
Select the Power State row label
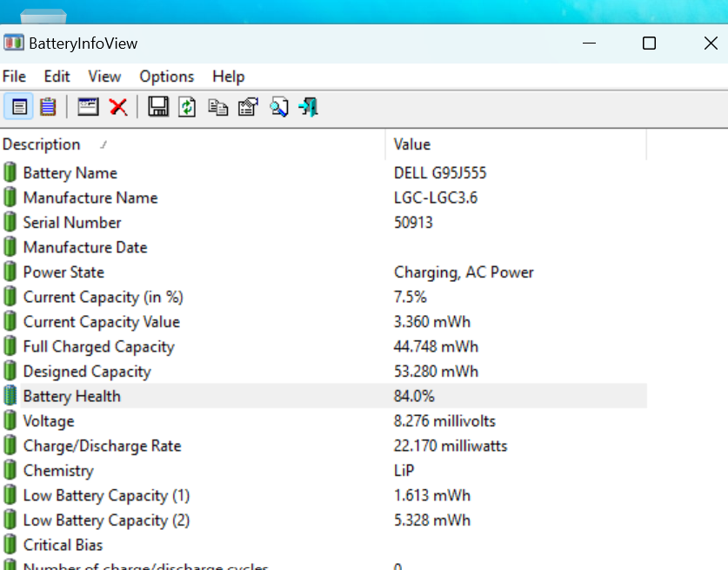tap(63, 272)
